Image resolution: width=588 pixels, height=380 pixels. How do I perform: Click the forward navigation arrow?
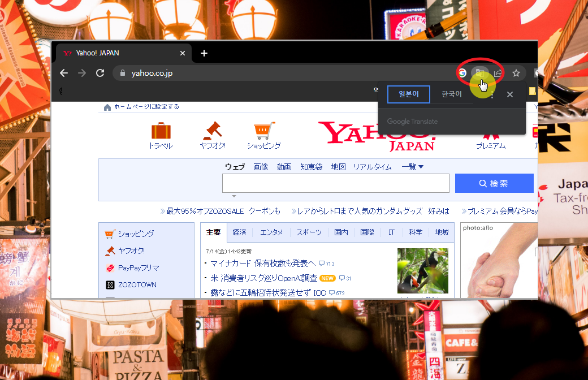[x=82, y=73]
